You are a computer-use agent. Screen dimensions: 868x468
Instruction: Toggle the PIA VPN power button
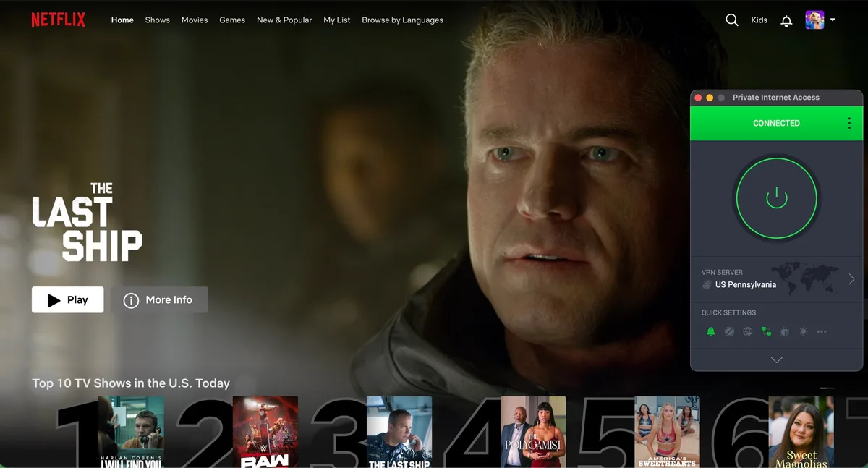coord(776,197)
